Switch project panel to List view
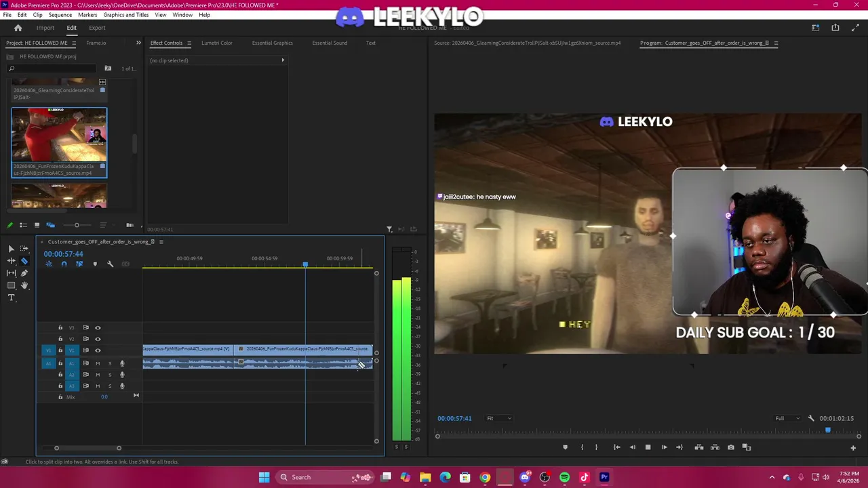 (x=23, y=225)
